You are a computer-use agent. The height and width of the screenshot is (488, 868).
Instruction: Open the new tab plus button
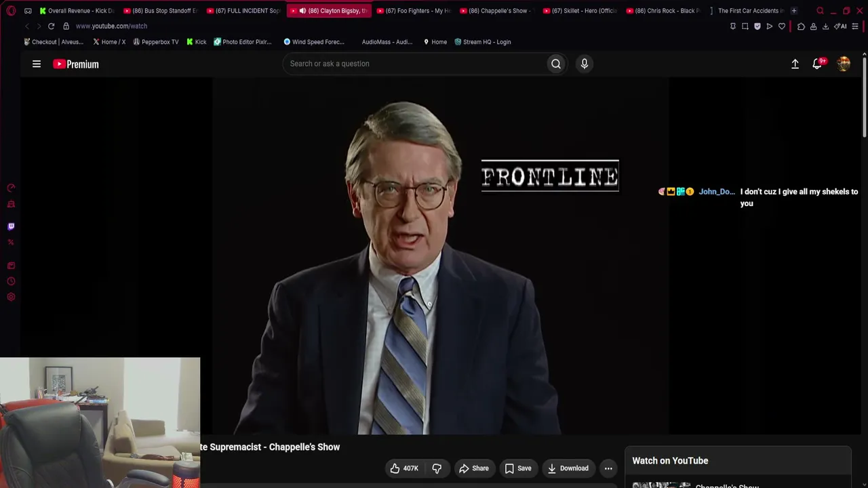(x=794, y=11)
